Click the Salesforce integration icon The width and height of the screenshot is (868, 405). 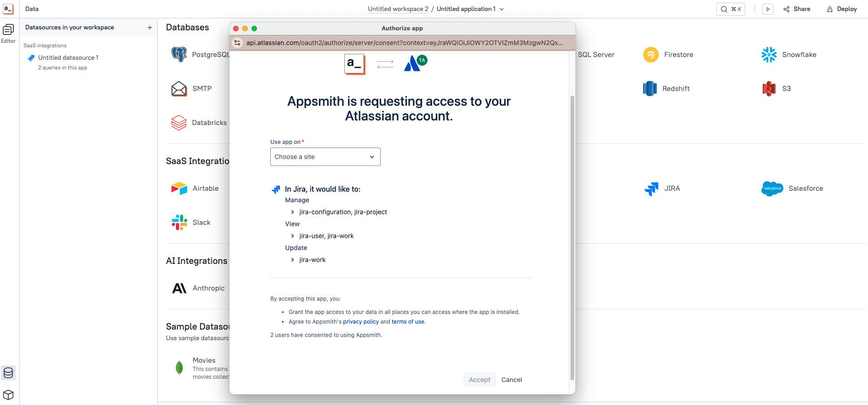tap(772, 188)
